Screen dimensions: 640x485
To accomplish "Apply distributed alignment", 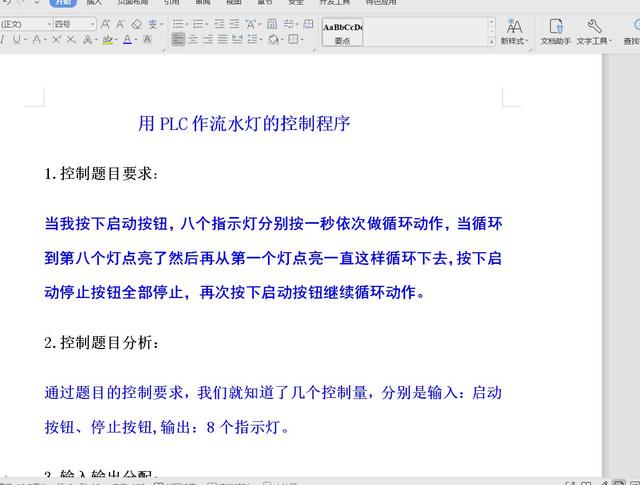I will click(237, 39).
